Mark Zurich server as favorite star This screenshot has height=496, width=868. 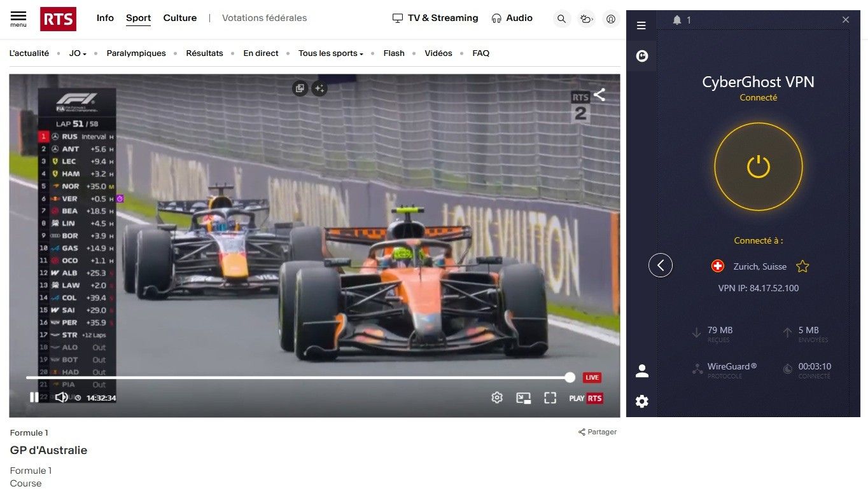coord(802,266)
